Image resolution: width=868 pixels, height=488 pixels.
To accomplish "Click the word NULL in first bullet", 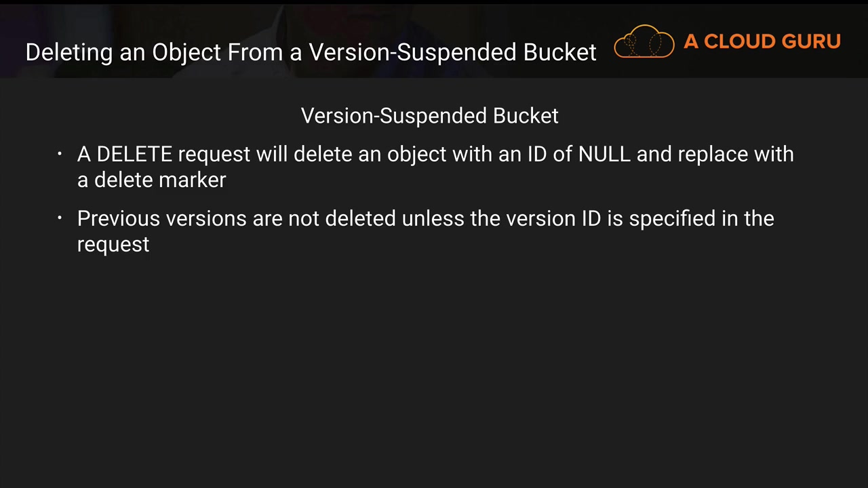I will point(604,155).
